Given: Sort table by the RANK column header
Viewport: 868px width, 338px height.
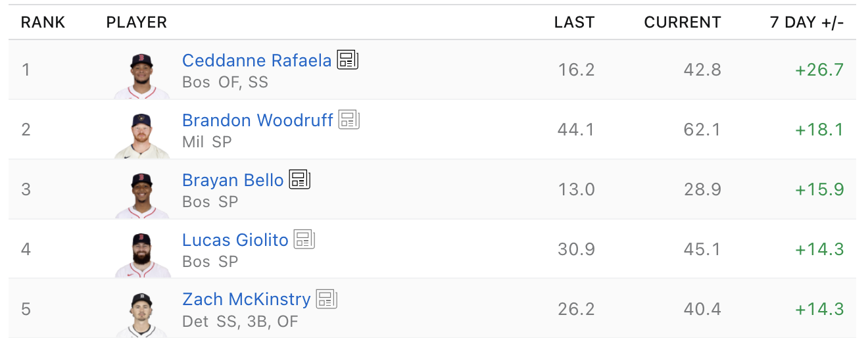Looking at the screenshot, I should [x=43, y=22].
